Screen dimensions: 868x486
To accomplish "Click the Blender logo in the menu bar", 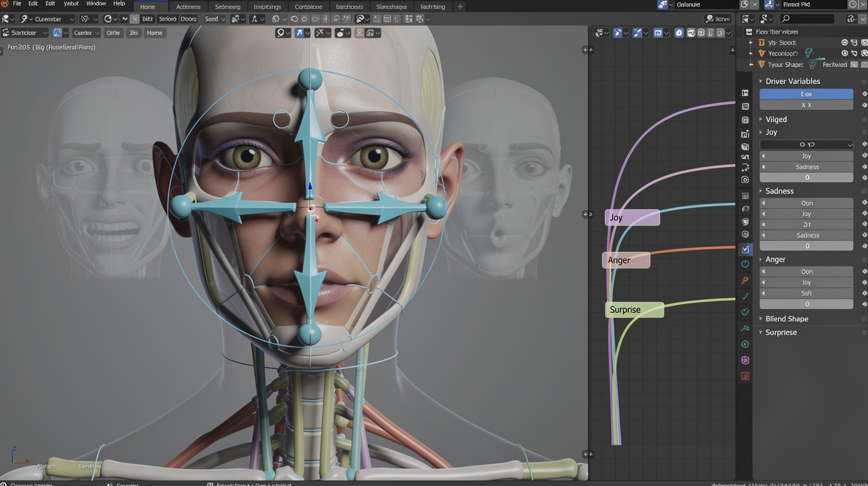I will coord(5,4).
